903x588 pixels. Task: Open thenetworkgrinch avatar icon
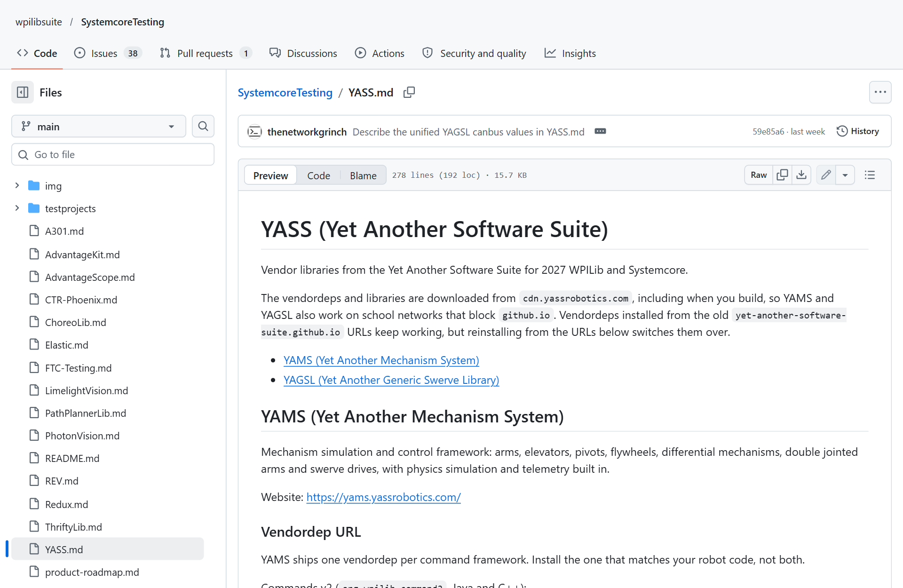pos(254,131)
